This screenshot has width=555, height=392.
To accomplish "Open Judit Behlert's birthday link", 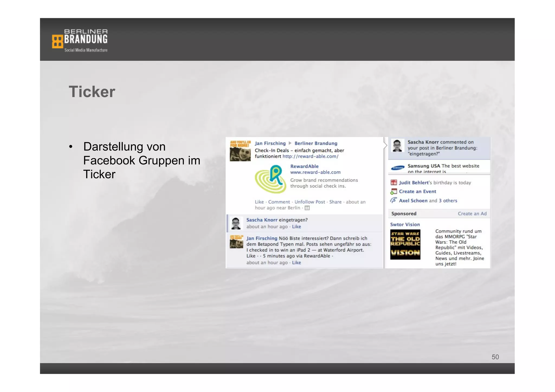I will (x=414, y=183).
